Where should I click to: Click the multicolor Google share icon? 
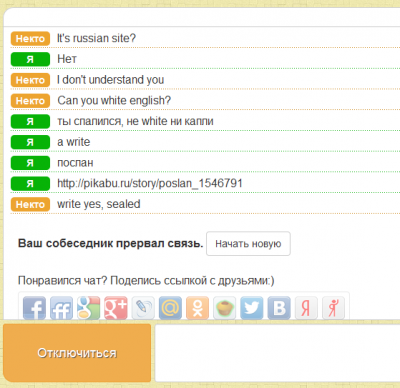coord(89,308)
